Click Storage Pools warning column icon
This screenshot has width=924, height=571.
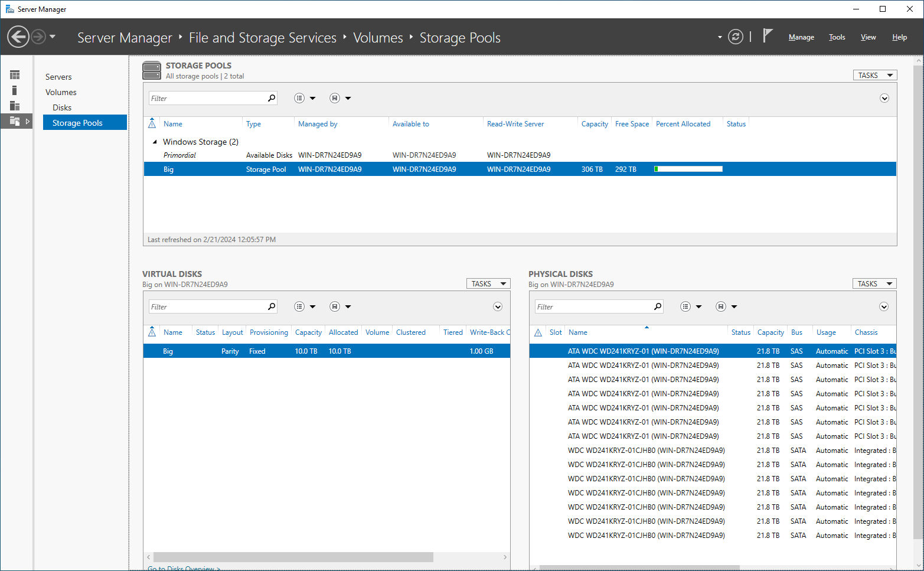pos(152,123)
